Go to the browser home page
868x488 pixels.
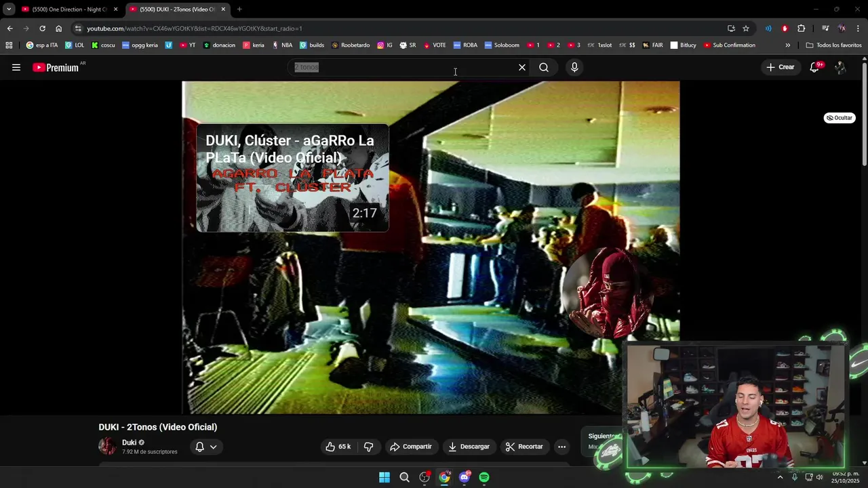(59, 28)
